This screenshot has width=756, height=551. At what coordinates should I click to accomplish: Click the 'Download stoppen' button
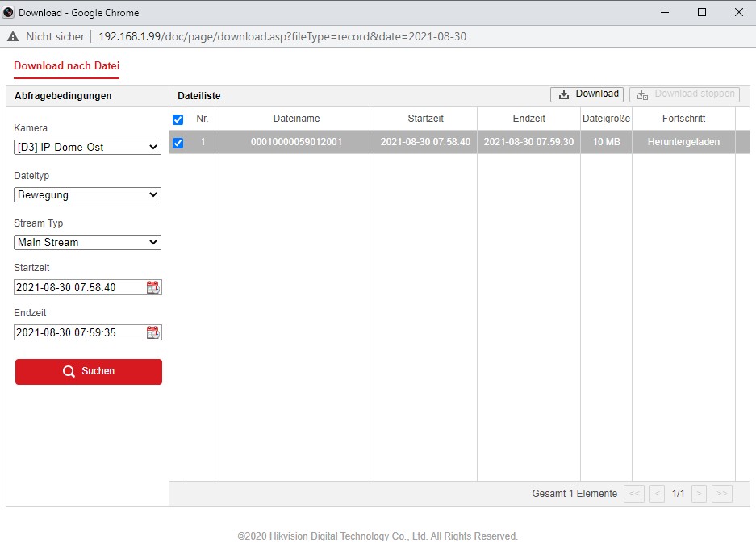(x=684, y=94)
